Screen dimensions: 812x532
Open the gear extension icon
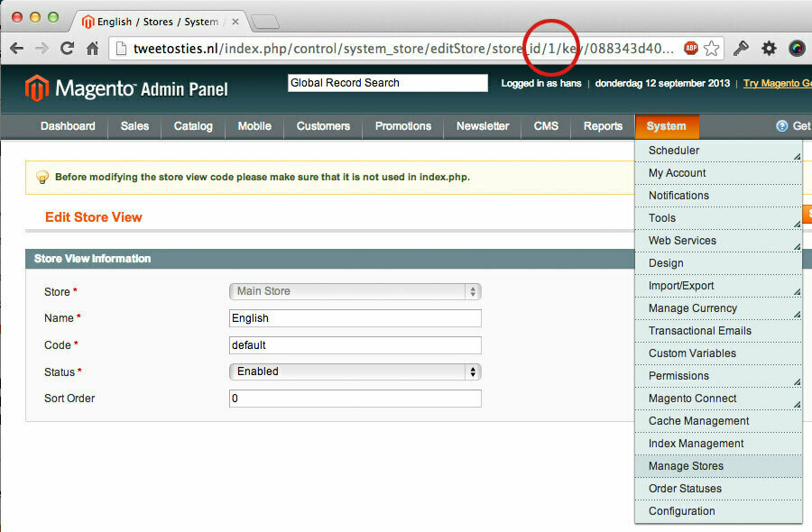(769, 48)
